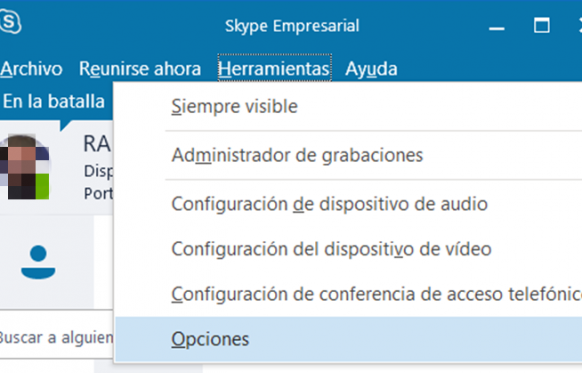Click the Skype logo in title bar
The height and width of the screenshot is (373, 582).
point(10,22)
